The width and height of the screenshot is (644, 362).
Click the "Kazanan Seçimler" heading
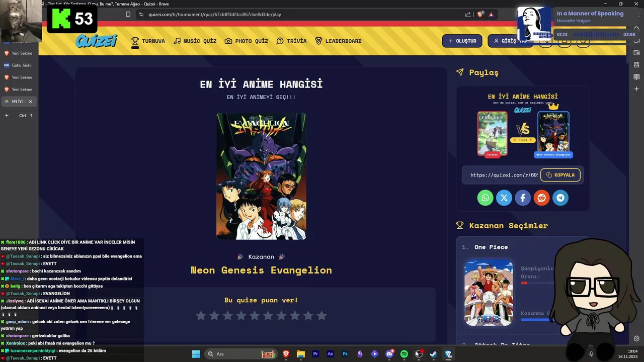[x=509, y=226]
